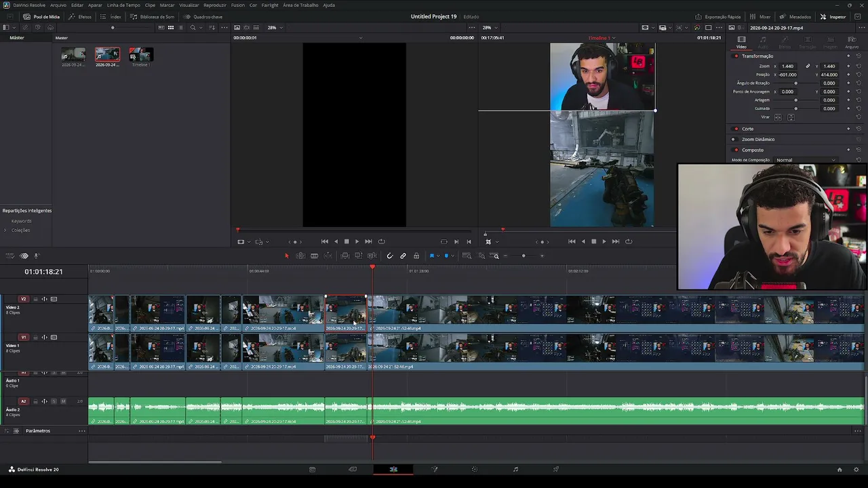Add keyframe for Zoom parameter

pyautogui.click(x=848, y=66)
